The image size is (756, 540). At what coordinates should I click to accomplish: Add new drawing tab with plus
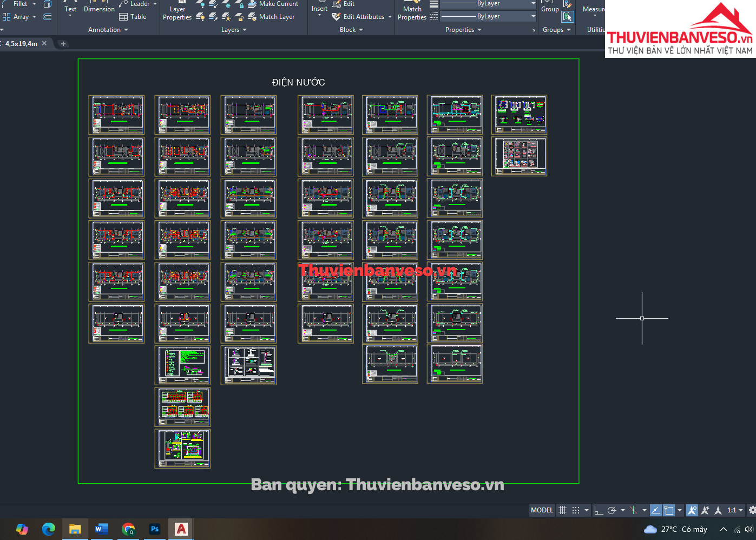click(x=63, y=44)
